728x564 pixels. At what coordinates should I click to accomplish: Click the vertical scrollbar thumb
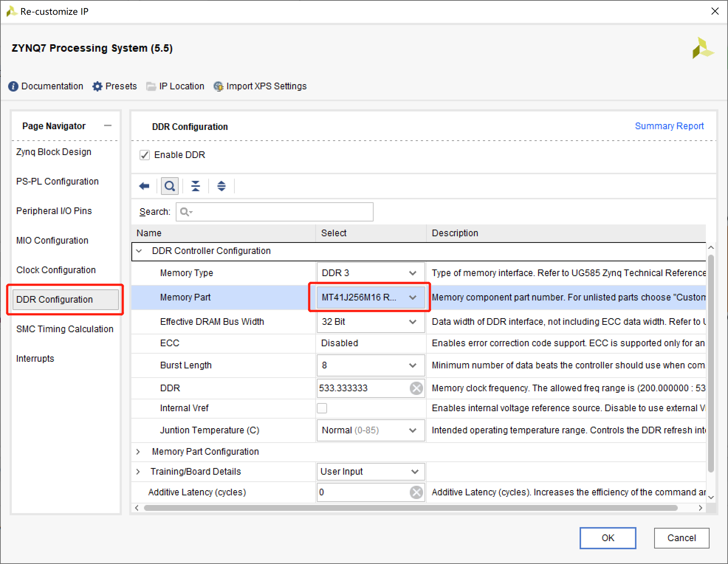click(711, 364)
